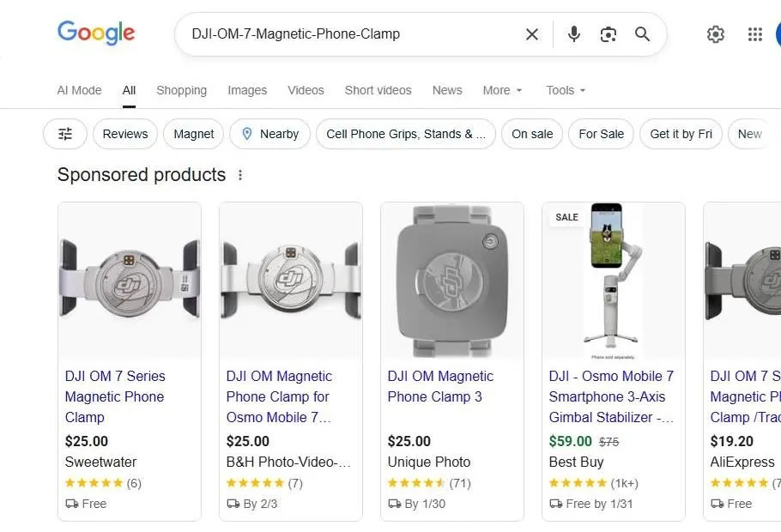
Task: Open the Sponsored products three-dot menu
Action: point(239,174)
